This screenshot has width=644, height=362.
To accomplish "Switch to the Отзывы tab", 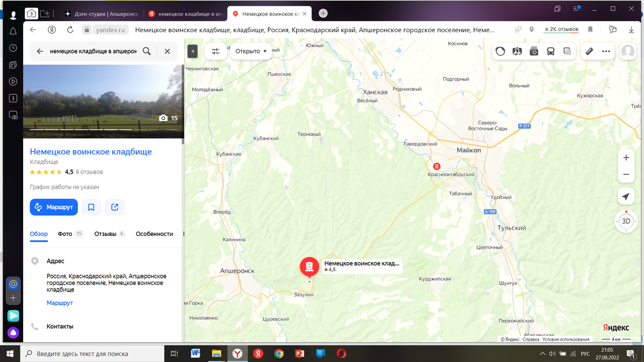I will [110, 234].
